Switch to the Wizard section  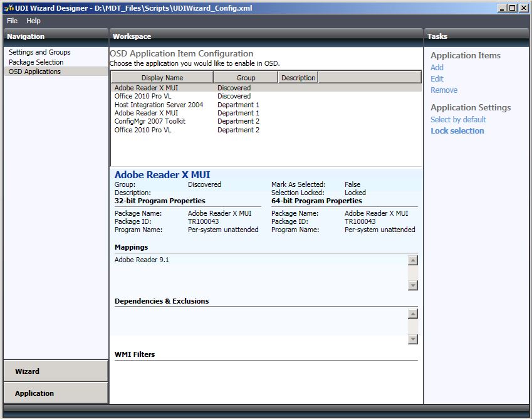point(56,371)
